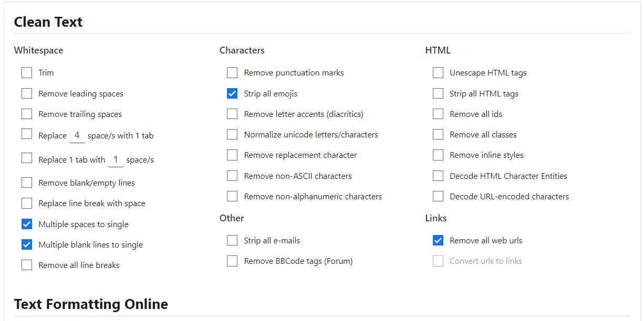The image size is (644, 321).
Task: Disable Multiple spaces to single
Action: pos(27,224)
